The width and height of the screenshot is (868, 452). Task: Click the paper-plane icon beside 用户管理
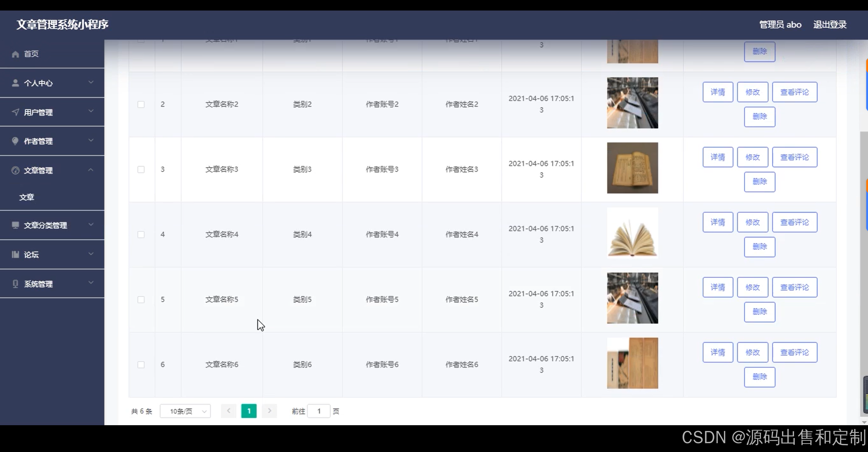(x=15, y=112)
